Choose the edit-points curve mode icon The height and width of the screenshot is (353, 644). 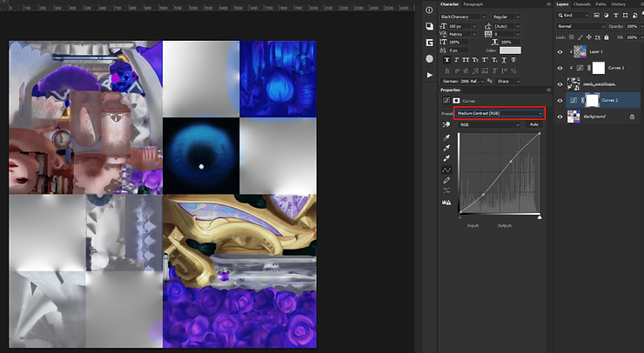click(x=446, y=170)
